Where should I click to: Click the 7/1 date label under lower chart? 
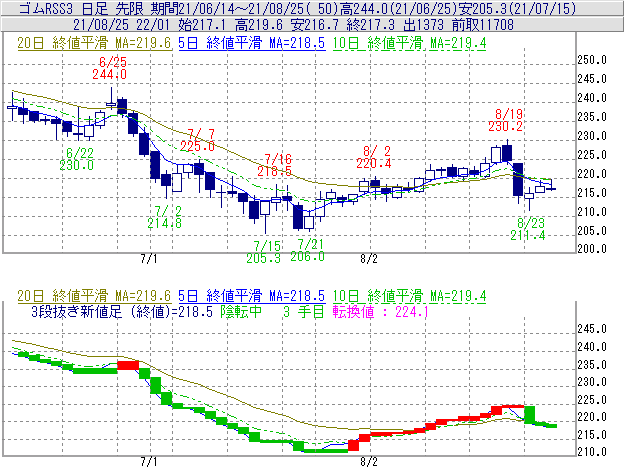(149, 462)
